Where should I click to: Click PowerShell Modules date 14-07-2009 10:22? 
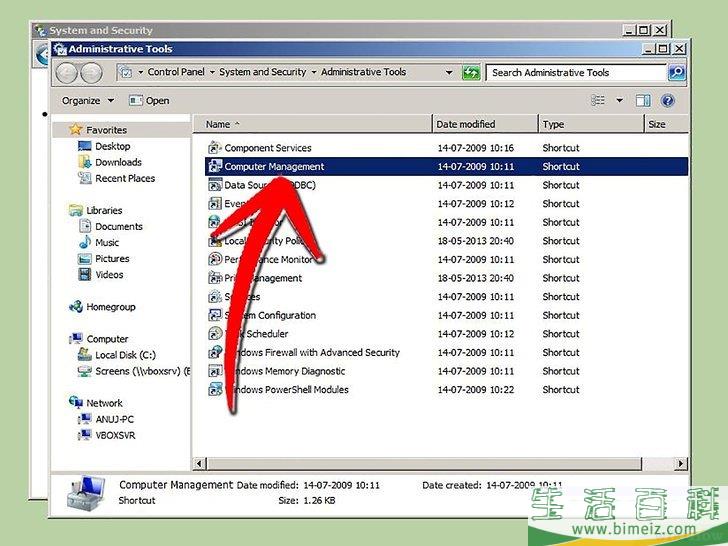tap(476, 390)
